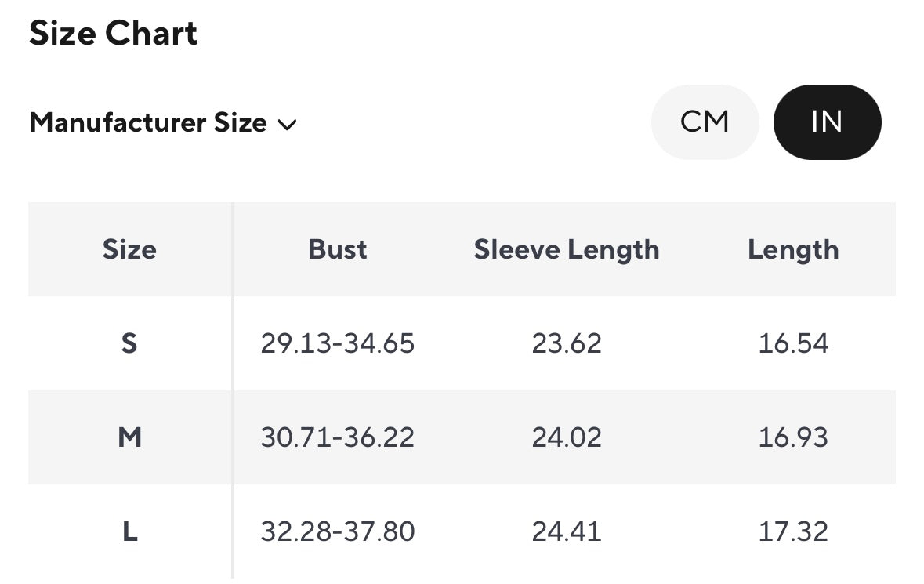Click the bust value 30.71-36.22

(x=338, y=437)
